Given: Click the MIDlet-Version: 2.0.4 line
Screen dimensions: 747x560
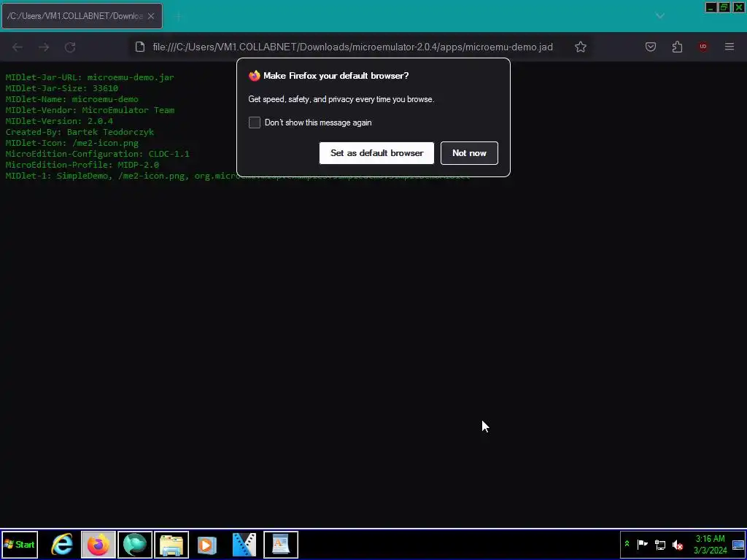Looking at the screenshot, I should (x=59, y=121).
